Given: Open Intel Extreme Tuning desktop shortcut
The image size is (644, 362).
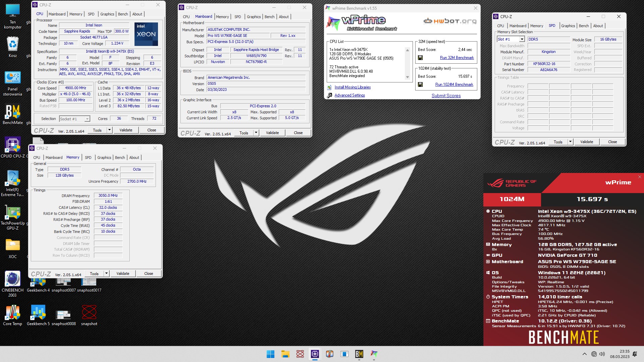Looking at the screenshot, I should 13,183.
